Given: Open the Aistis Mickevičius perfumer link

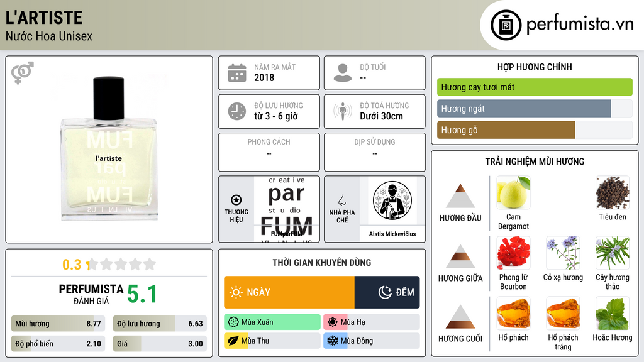Looking at the screenshot, I should tap(392, 234).
